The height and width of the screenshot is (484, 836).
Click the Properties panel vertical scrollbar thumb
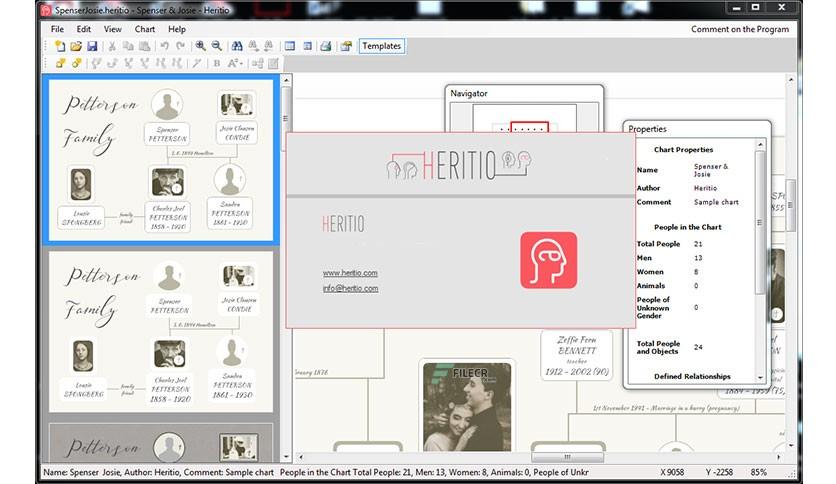click(761, 222)
